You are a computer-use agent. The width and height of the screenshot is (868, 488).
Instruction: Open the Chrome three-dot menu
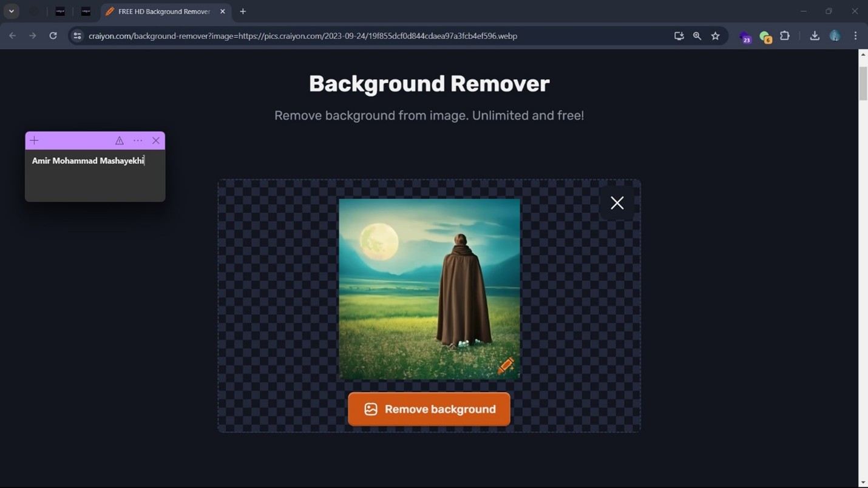[x=855, y=36]
